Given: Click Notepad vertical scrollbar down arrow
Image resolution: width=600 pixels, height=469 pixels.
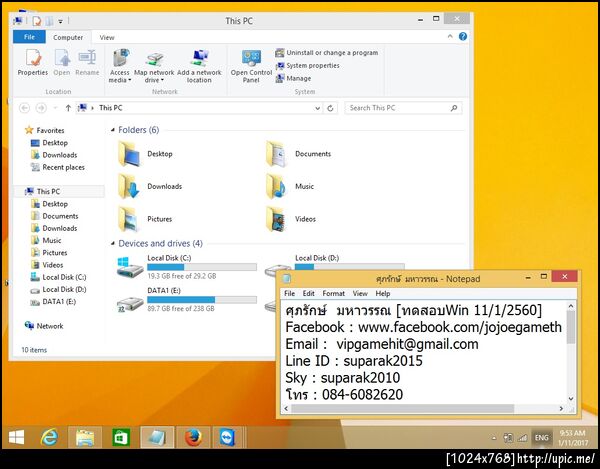Looking at the screenshot, I should pyautogui.click(x=571, y=399).
